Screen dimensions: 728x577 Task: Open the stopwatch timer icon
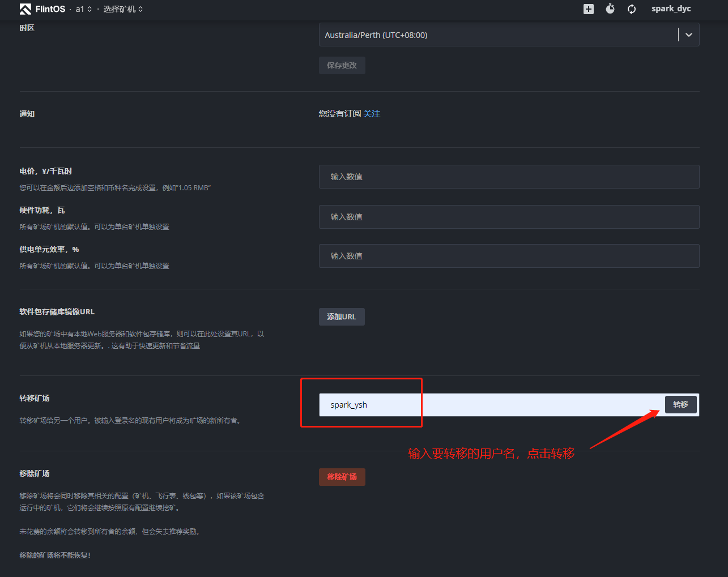610,9
